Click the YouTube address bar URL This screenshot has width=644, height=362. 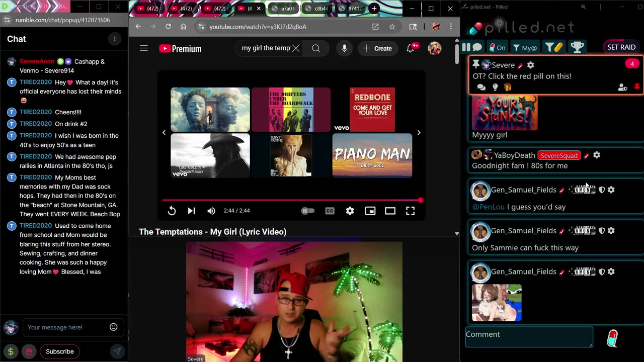(258, 27)
